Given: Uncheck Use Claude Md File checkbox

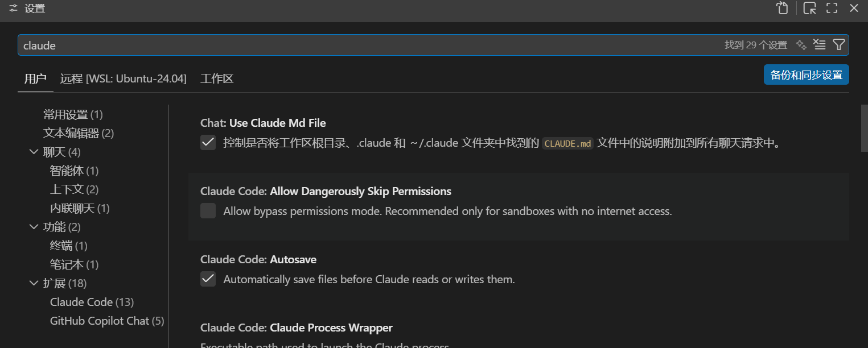Looking at the screenshot, I should point(208,143).
